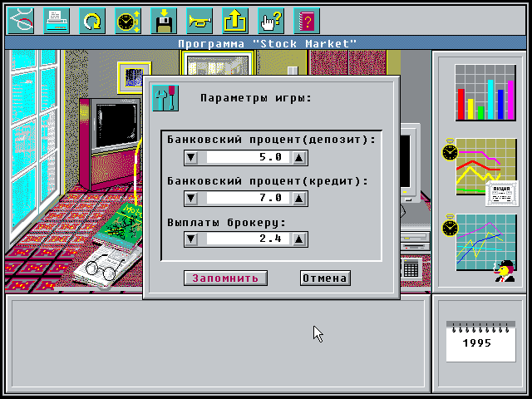Image resolution: width=532 pixels, height=399 pixels.
Task: Open the red help book icon
Action: (x=307, y=21)
